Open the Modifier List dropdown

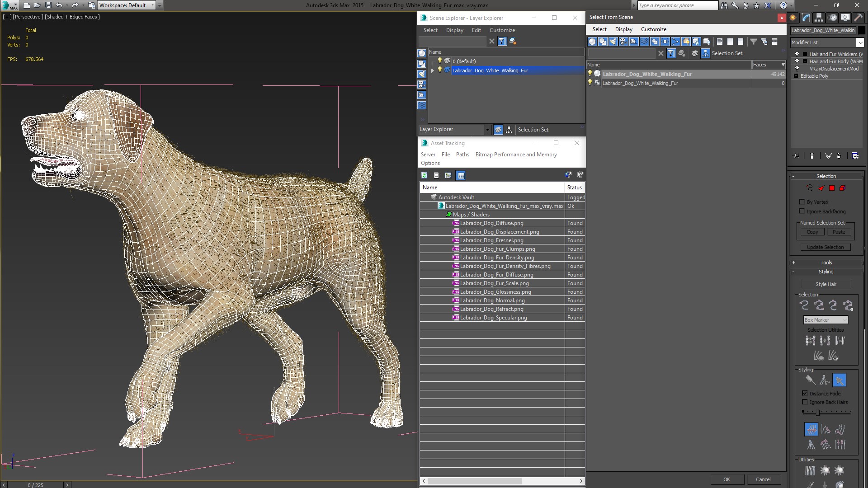tap(860, 42)
